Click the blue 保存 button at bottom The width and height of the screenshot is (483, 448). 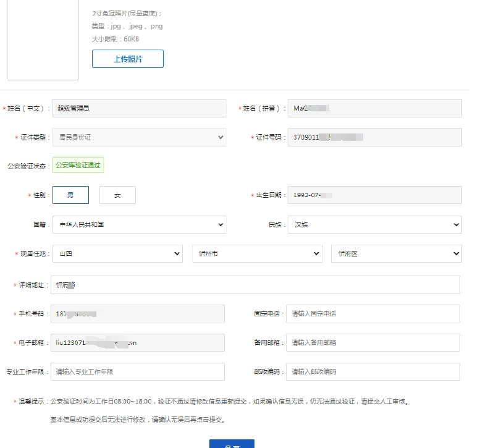pyautogui.click(x=232, y=444)
